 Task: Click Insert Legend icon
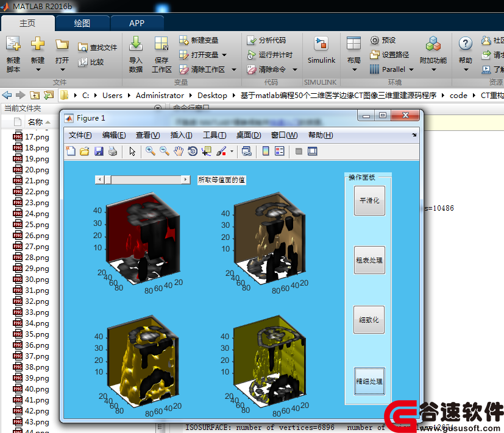[280, 151]
